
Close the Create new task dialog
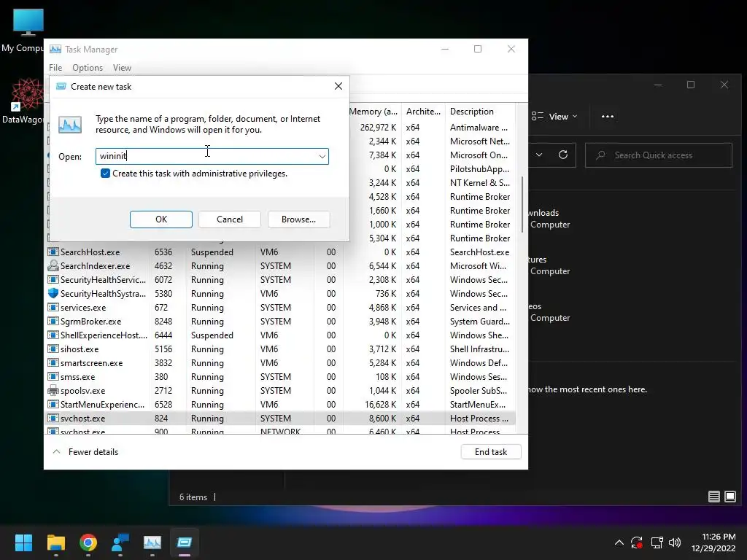[338, 86]
